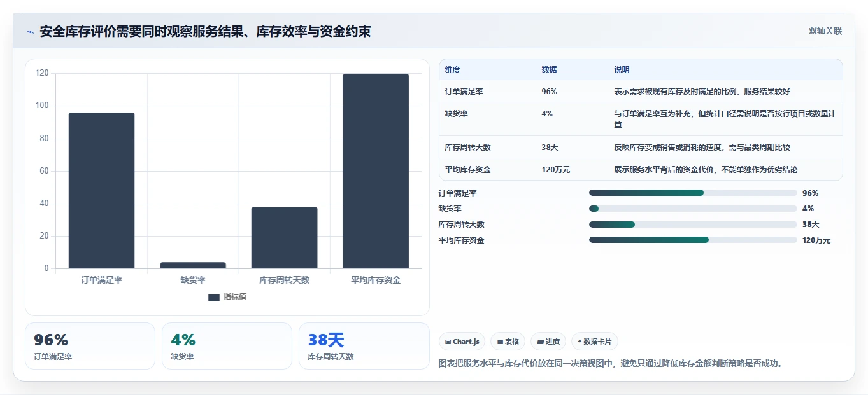This screenshot has width=868, height=395.
Task: Click the 120 y-axis tick label
Action: coord(42,73)
